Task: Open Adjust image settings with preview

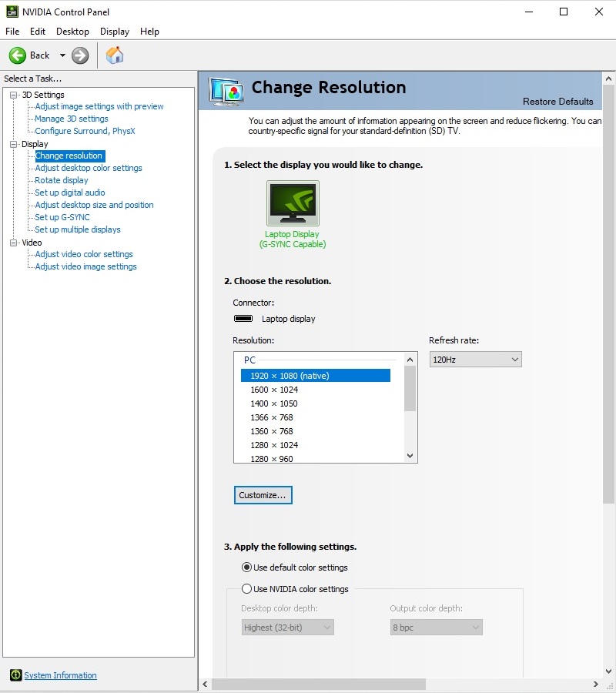Action: tap(99, 106)
